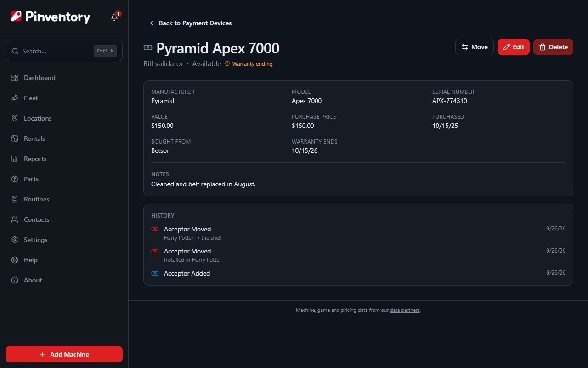Viewport: 588px width, 368px height.
Task: Open the Contacts page
Action: (64, 219)
